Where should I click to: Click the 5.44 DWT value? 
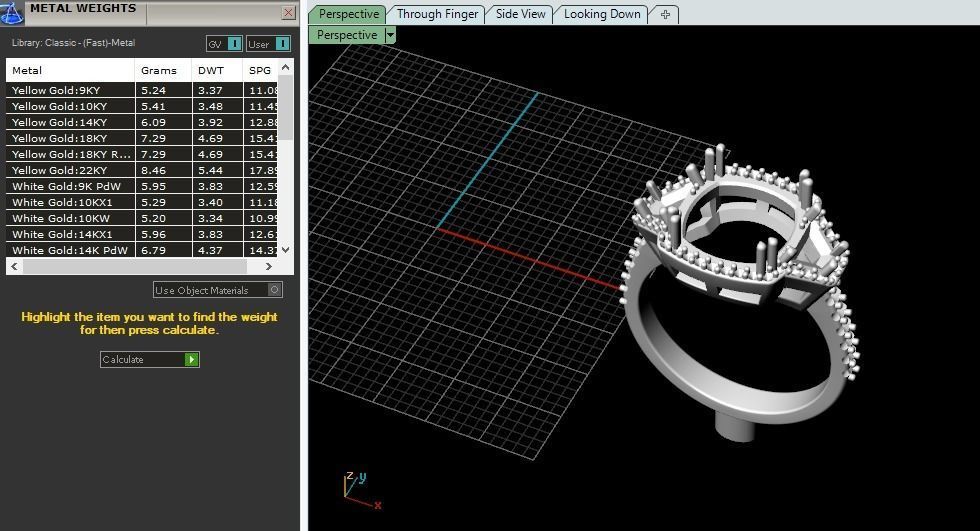pyautogui.click(x=210, y=170)
